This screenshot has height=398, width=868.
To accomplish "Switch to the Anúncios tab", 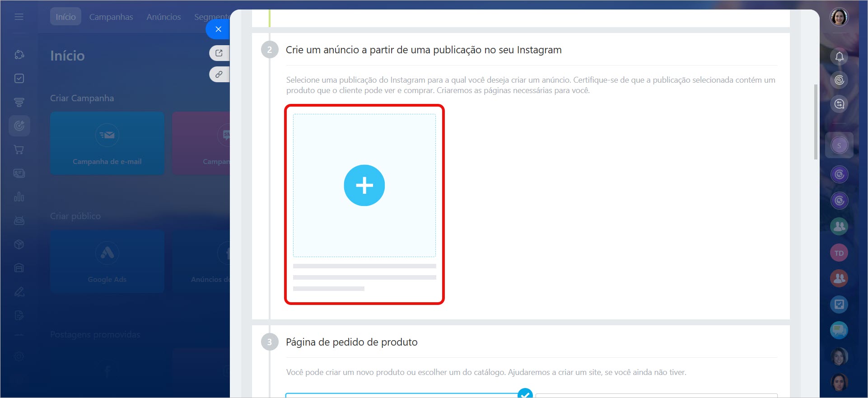I will pyautogui.click(x=163, y=17).
